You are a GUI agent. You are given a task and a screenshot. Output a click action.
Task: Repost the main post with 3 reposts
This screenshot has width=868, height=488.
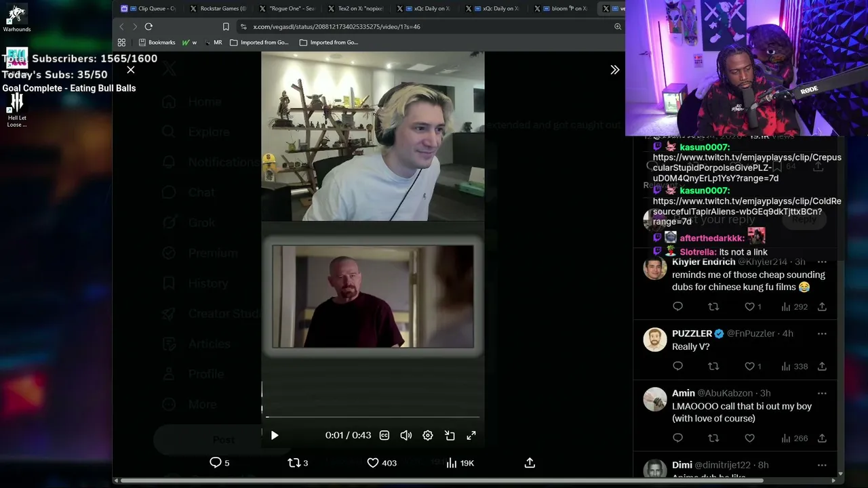[298, 463]
